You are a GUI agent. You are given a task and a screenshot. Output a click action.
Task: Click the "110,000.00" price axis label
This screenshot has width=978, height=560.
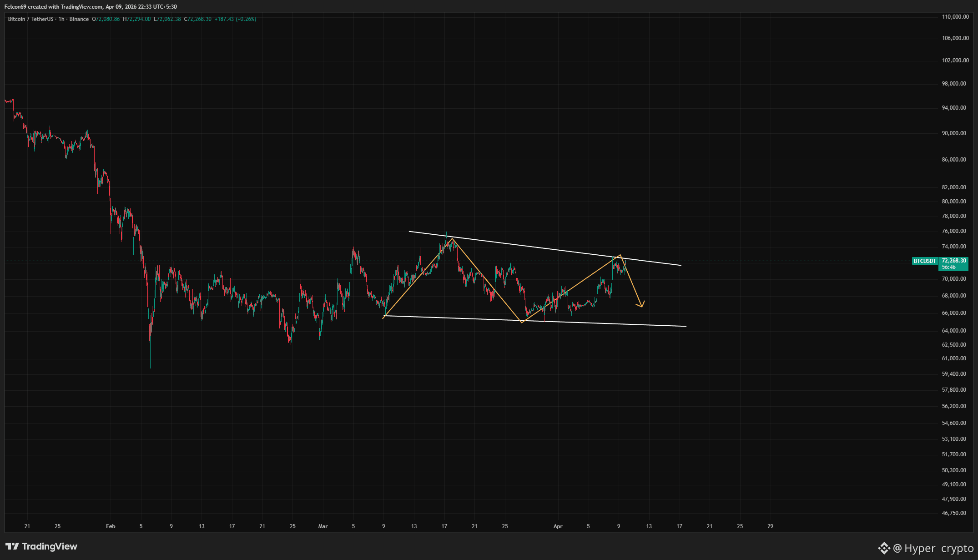pos(955,17)
